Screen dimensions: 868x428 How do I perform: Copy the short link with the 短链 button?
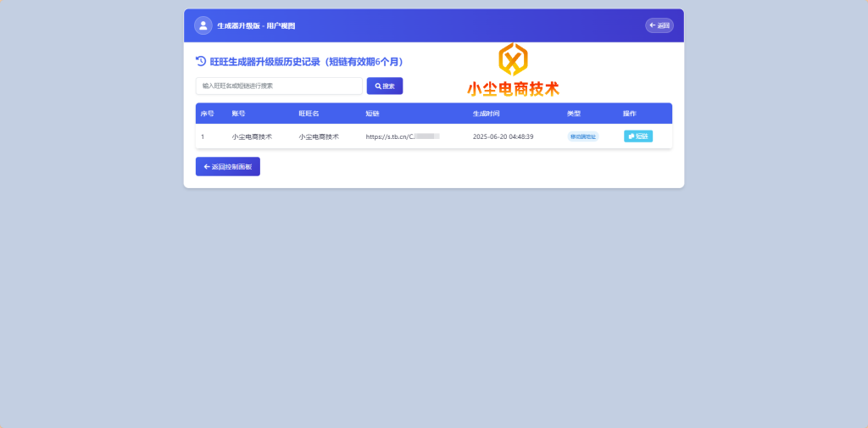click(x=638, y=136)
